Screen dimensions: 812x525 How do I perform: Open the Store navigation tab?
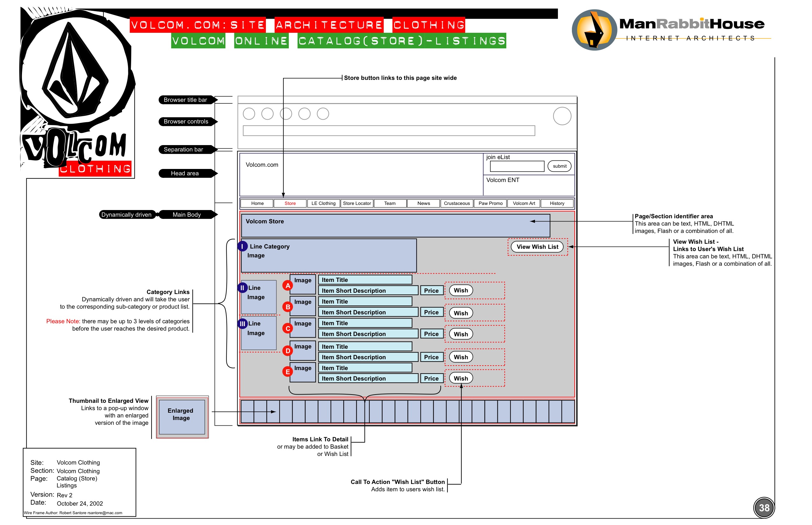[290, 204]
